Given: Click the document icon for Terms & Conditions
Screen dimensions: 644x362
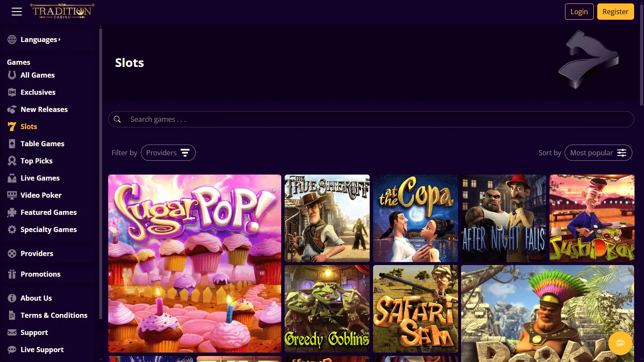Looking at the screenshot, I should tap(12, 315).
